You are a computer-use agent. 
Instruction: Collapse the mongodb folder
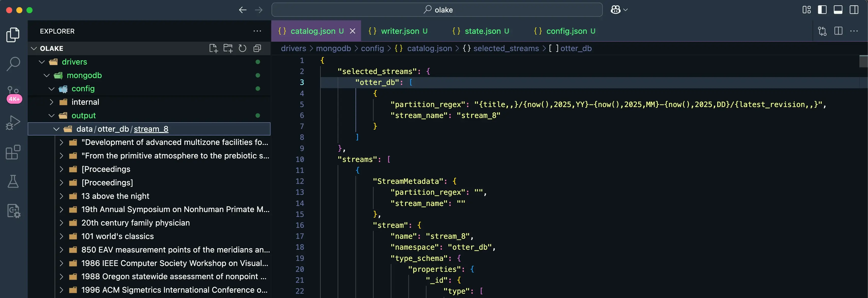click(84, 75)
